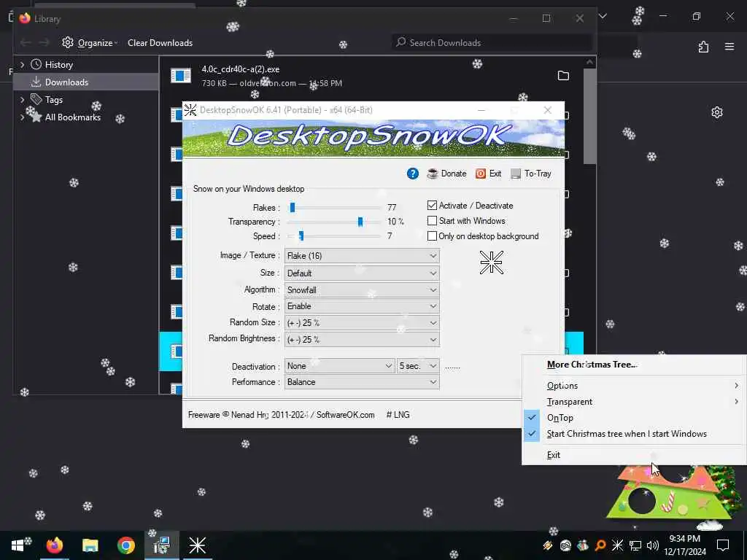Open the Options submenu
747x560 pixels.
point(634,385)
